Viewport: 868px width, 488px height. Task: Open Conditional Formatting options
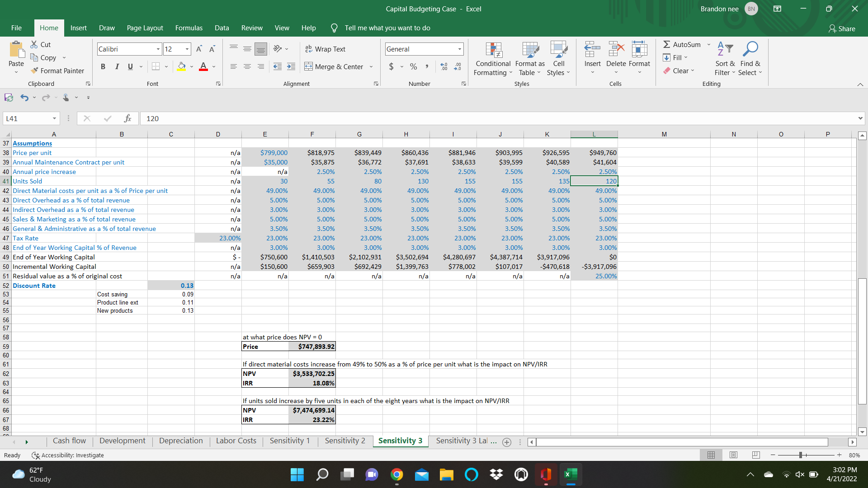pyautogui.click(x=492, y=58)
